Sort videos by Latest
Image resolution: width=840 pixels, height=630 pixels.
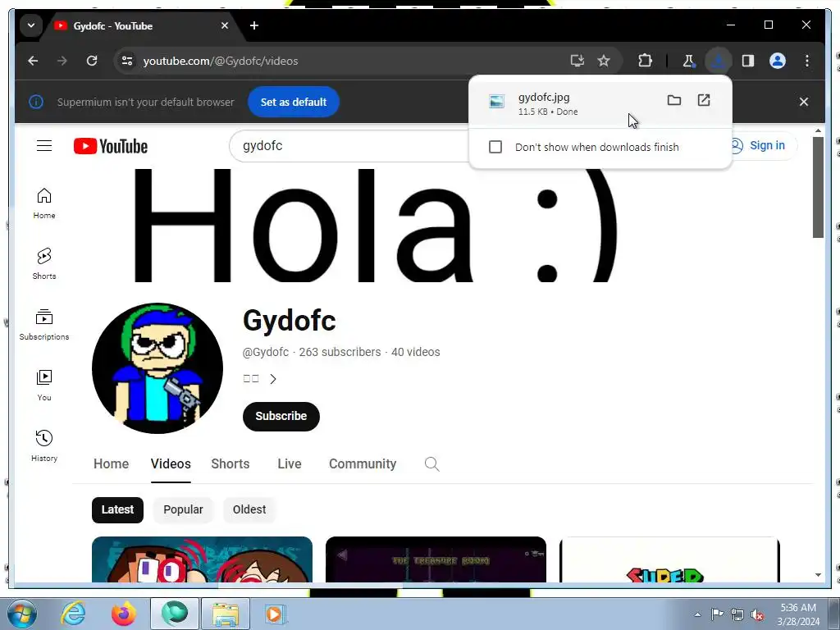pos(117,509)
